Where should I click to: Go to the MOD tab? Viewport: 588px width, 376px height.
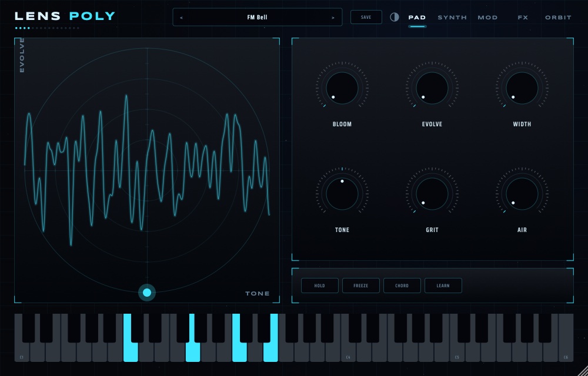point(487,18)
